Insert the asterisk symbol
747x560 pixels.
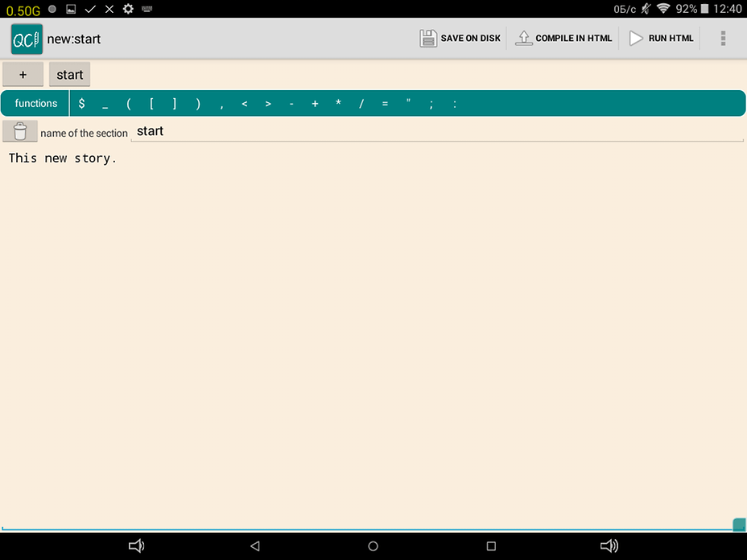tap(338, 103)
